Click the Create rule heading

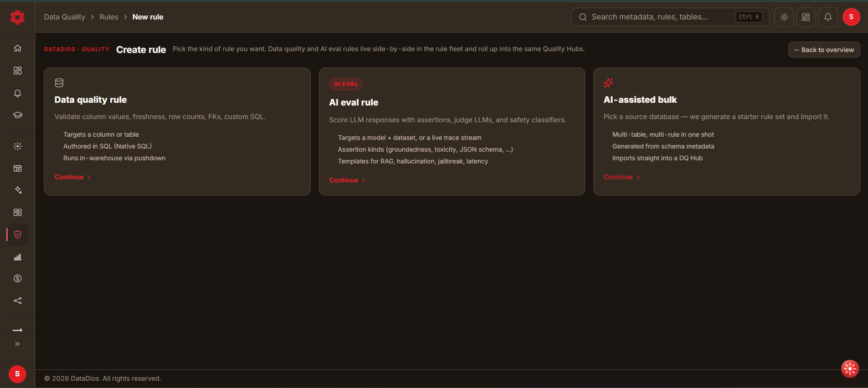click(x=141, y=50)
